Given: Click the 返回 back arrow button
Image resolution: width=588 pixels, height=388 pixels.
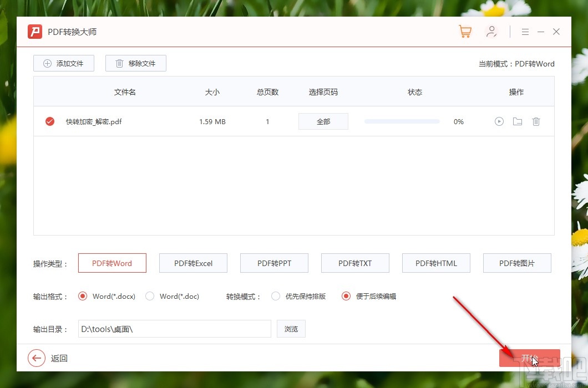Looking at the screenshot, I should coord(37,358).
